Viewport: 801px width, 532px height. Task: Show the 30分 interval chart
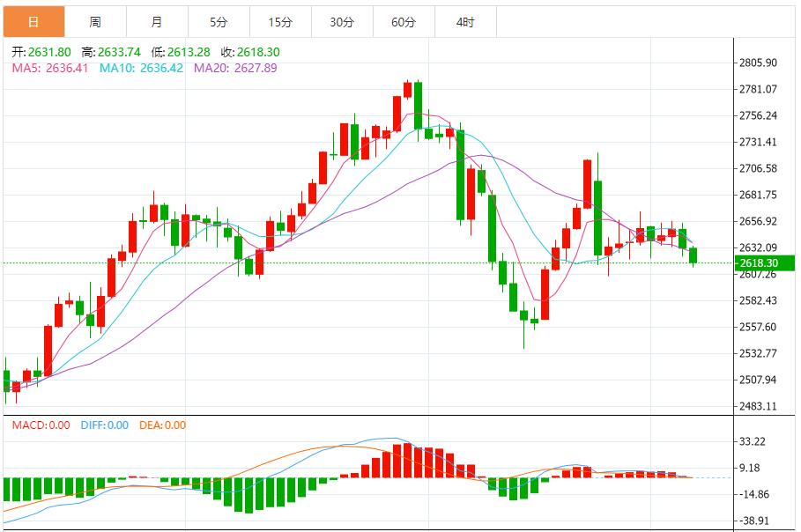click(342, 22)
